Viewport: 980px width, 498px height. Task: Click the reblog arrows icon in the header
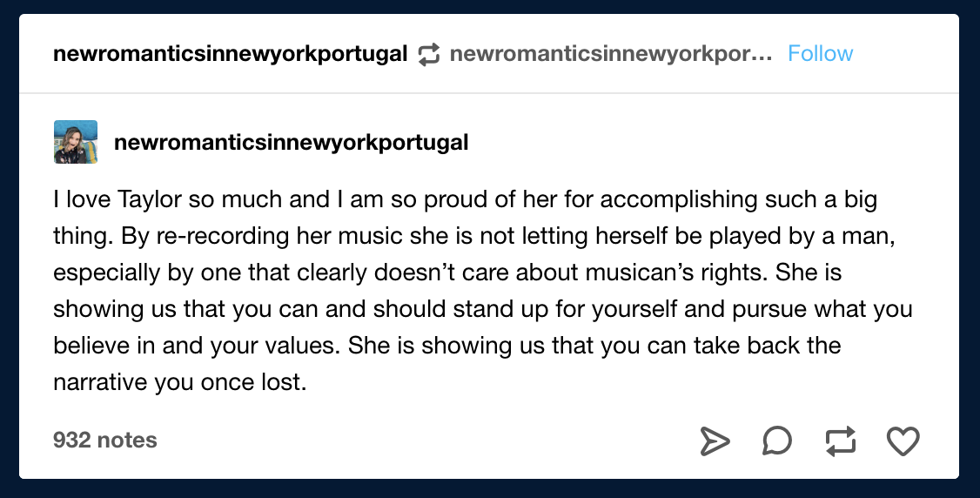click(x=429, y=54)
